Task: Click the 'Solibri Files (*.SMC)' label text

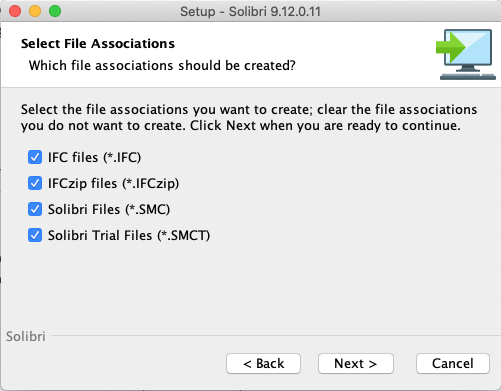Action: coord(109,209)
